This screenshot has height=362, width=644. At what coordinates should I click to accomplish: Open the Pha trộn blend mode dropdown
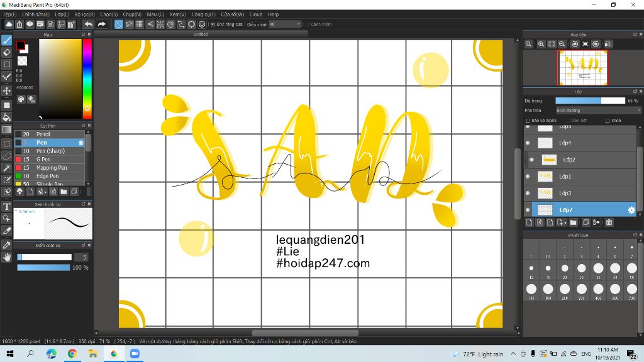pos(598,111)
